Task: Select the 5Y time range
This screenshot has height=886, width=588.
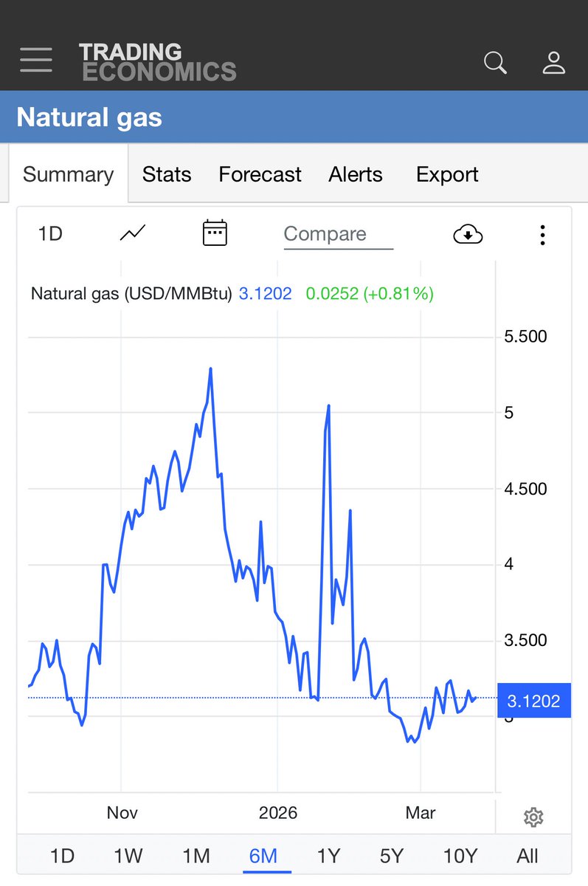Action: pyautogui.click(x=392, y=856)
